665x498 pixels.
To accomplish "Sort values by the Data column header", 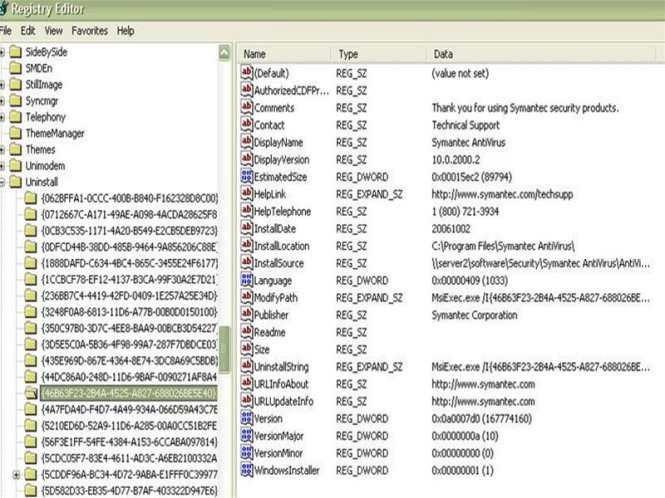I will [x=541, y=54].
